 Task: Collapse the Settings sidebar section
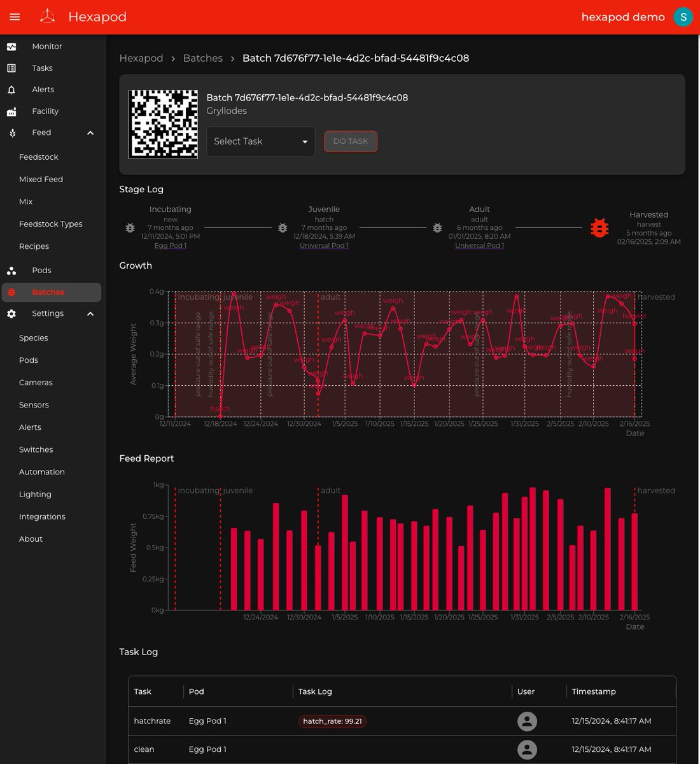(x=90, y=314)
